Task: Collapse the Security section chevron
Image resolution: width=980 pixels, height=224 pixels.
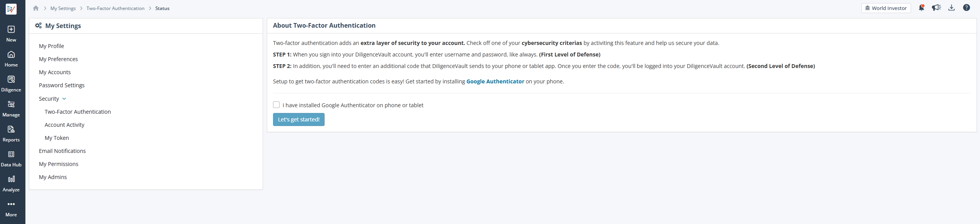Action: pyautogui.click(x=64, y=99)
